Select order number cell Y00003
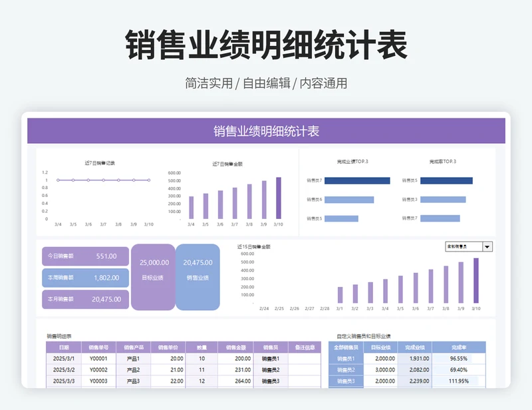This screenshot has width=532, height=410. coord(98,381)
